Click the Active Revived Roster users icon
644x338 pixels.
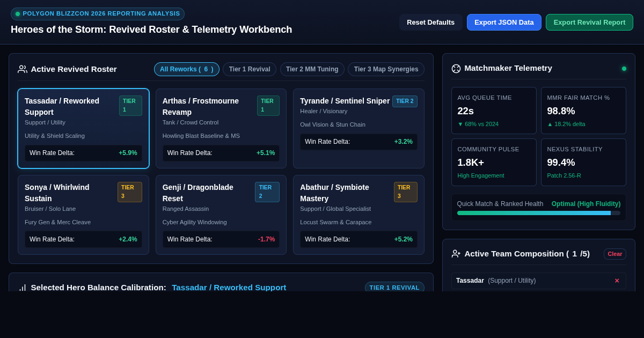pyautogui.click(x=23, y=69)
